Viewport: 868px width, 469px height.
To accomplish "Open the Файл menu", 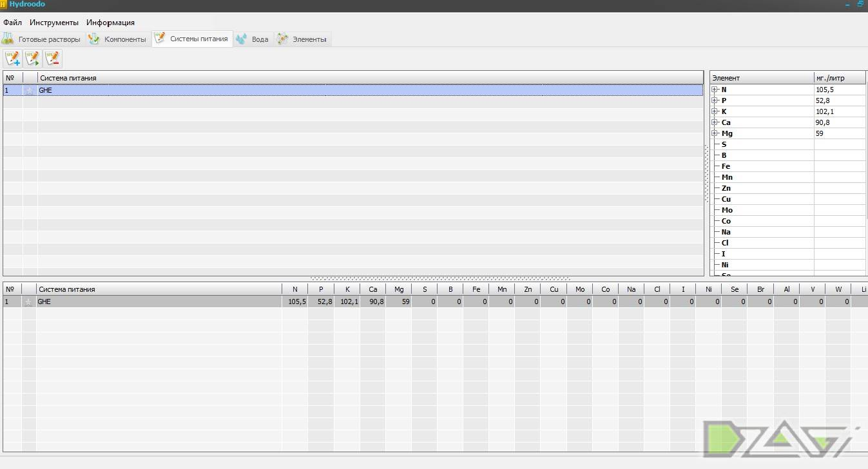I will click(x=12, y=23).
